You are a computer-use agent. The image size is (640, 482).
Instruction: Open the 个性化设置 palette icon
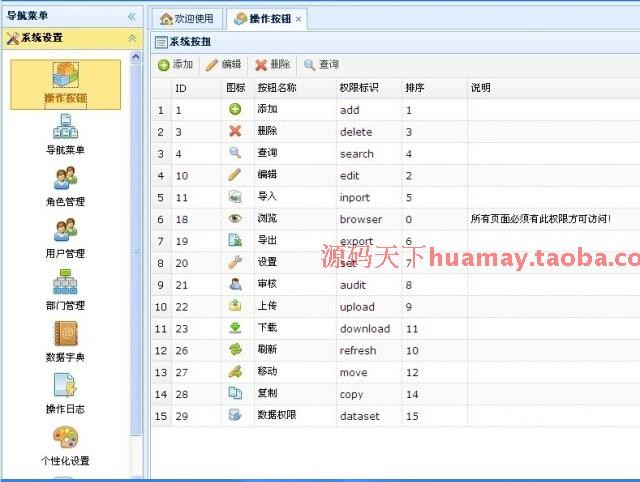[x=65, y=437]
